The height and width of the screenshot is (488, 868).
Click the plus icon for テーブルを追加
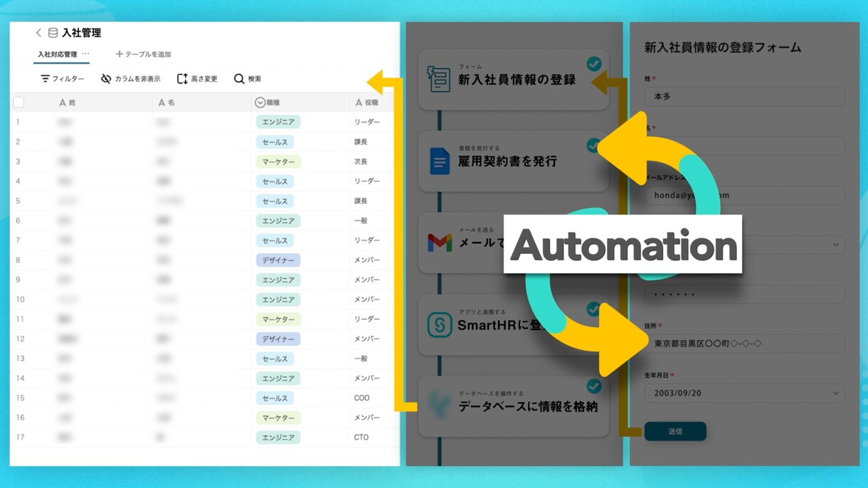coord(119,54)
